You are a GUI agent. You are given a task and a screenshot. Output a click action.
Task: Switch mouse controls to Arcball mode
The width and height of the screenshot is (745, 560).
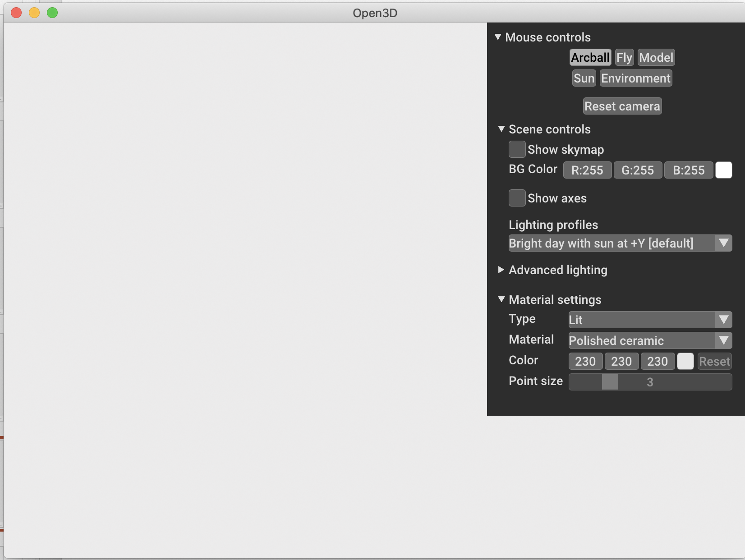point(590,57)
